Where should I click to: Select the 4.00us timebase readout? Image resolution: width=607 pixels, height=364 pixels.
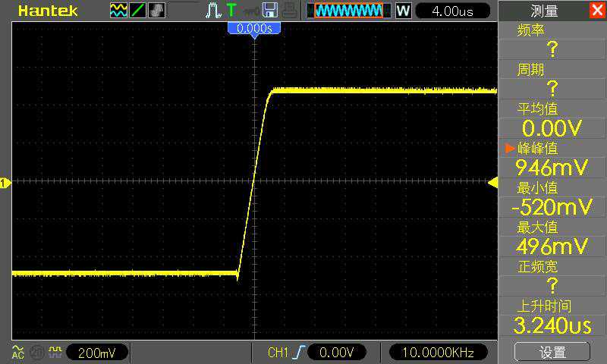pos(452,11)
